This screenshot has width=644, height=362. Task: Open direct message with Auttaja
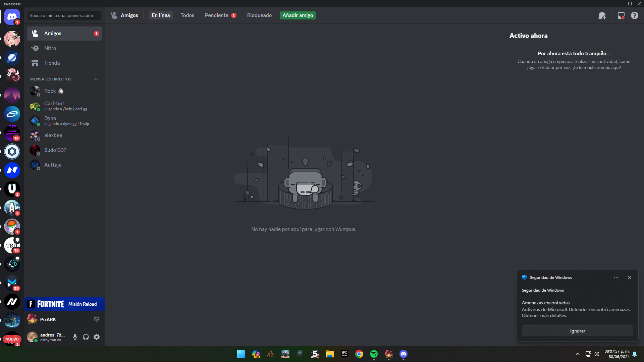(x=64, y=165)
